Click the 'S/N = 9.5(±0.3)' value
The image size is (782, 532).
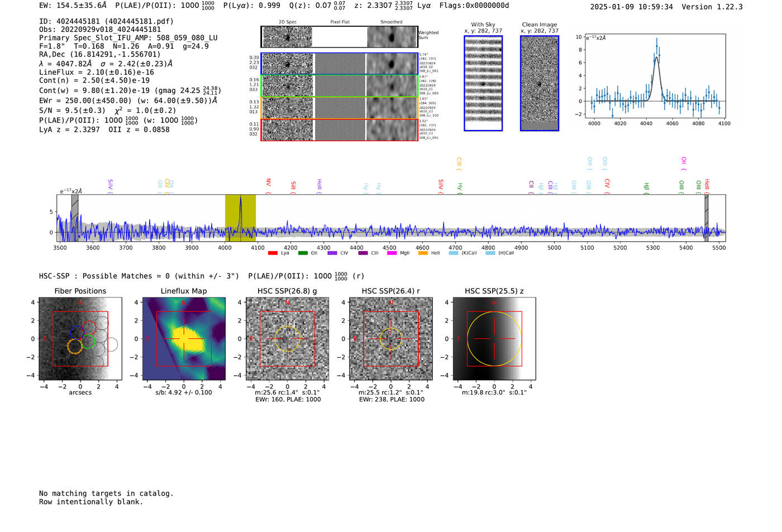tap(72, 111)
